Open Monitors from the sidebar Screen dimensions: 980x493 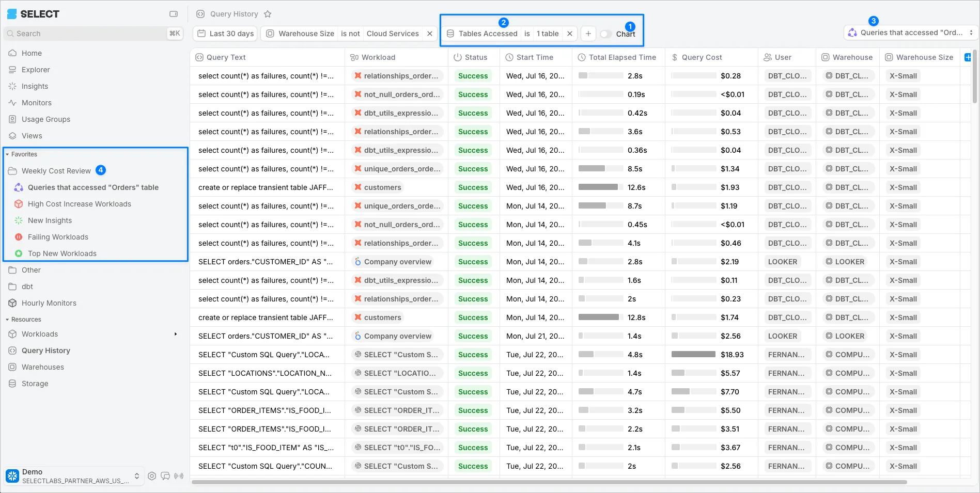[37, 103]
